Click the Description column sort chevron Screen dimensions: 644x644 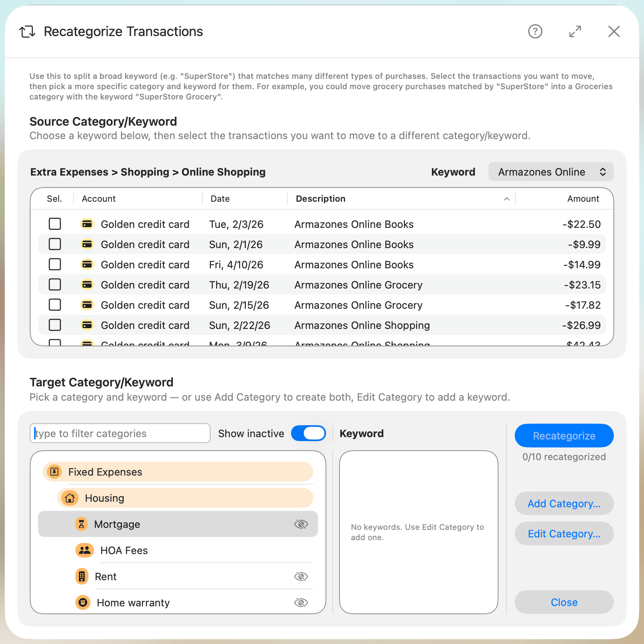click(x=506, y=199)
